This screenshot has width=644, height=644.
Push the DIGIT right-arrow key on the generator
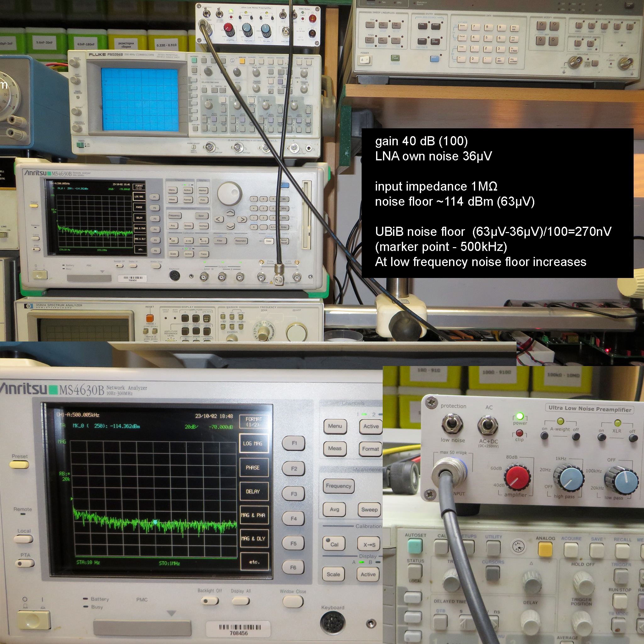[554, 41]
